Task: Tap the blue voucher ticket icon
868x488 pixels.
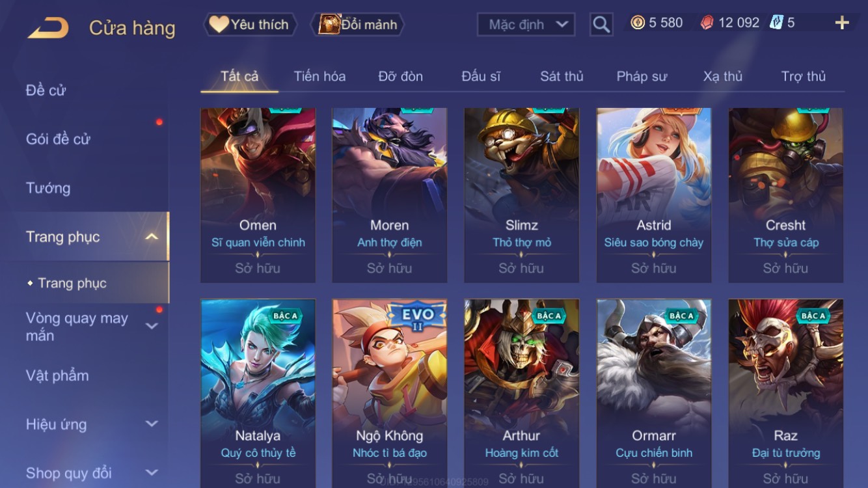Action: (x=776, y=23)
